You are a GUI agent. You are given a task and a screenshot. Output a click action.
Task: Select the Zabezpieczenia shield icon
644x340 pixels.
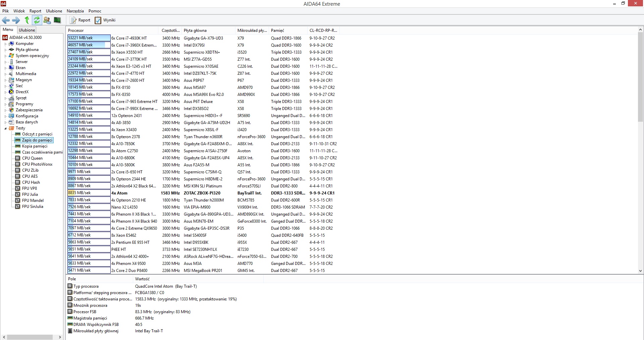tap(11, 110)
